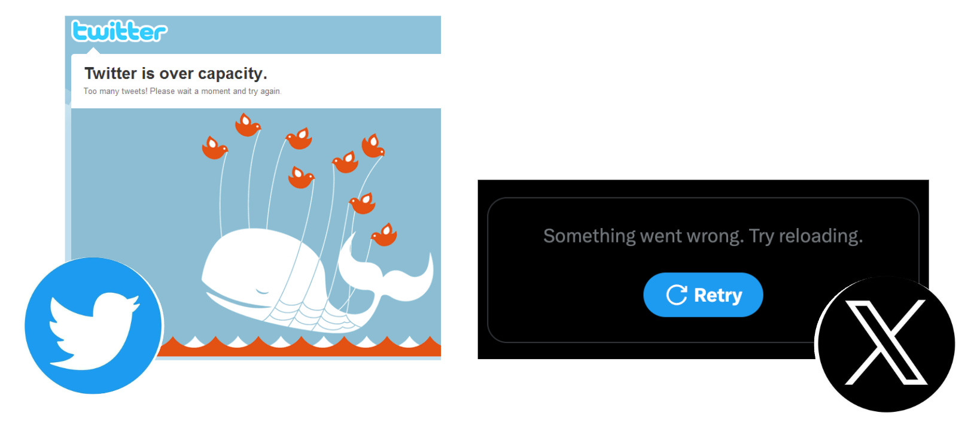
Task: Click the white X letter inside black circle
Action: coord(886,342)
